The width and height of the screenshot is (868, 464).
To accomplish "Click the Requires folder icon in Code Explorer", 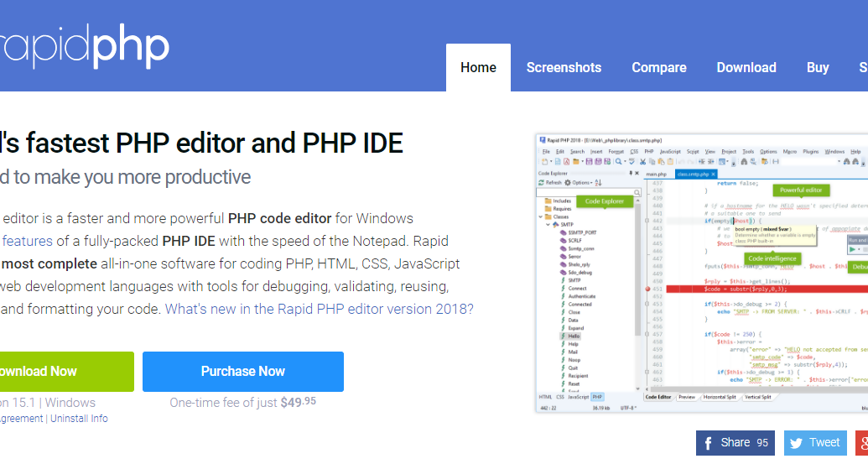I will point(548,209).
